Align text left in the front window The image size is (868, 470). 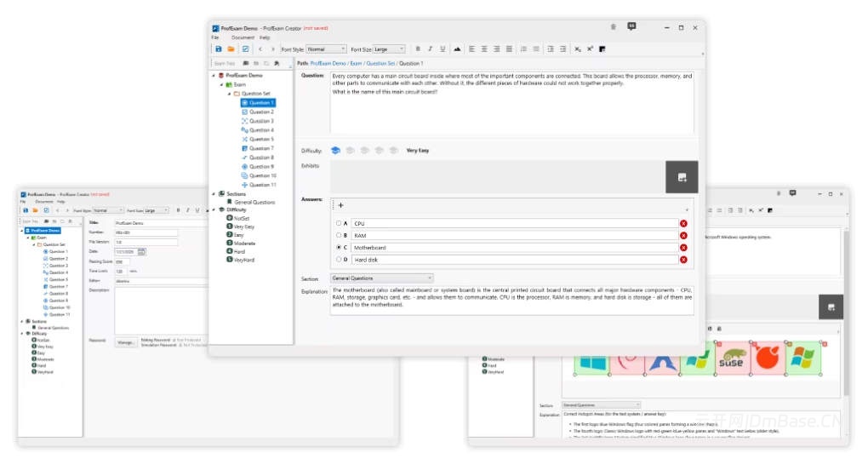tap(471, 49)
